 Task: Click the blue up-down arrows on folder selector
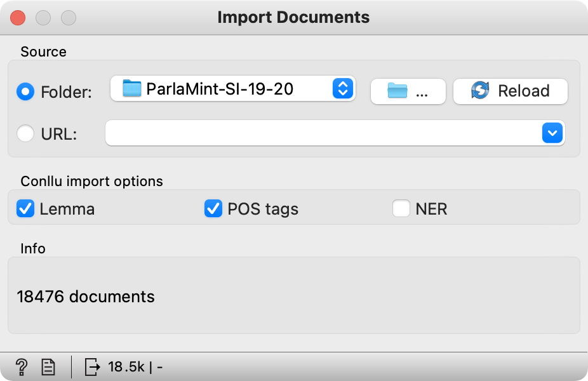(x=342, y=89)
